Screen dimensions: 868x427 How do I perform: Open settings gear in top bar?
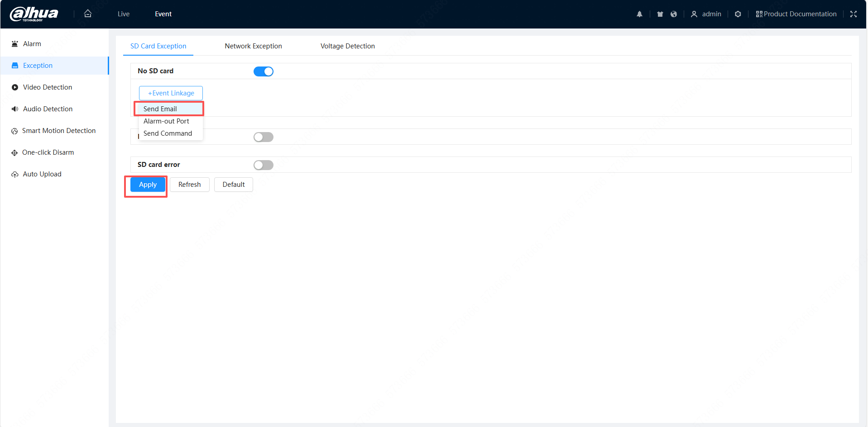click(738, 14)
